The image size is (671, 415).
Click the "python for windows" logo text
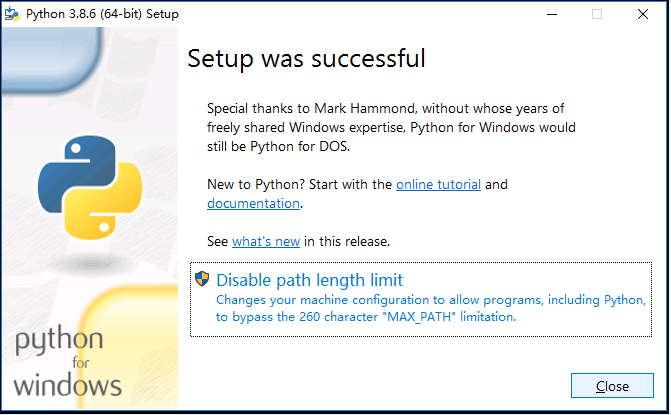point(67,362)
